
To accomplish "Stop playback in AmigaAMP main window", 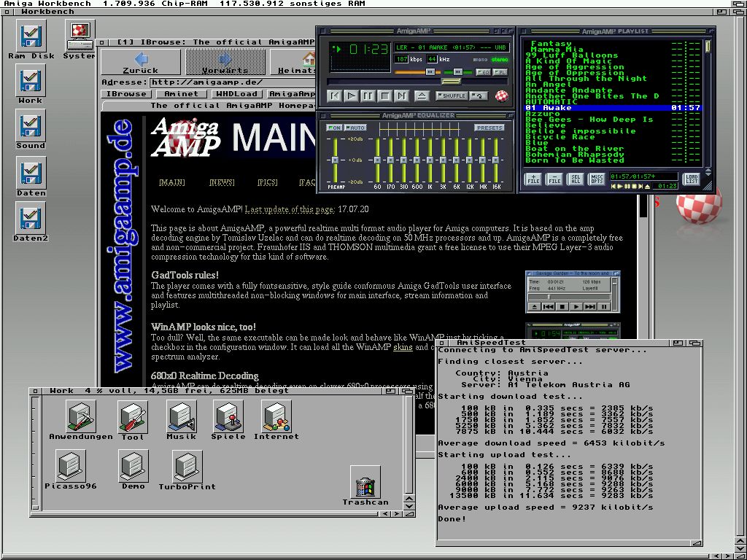I will pos(385,96).
